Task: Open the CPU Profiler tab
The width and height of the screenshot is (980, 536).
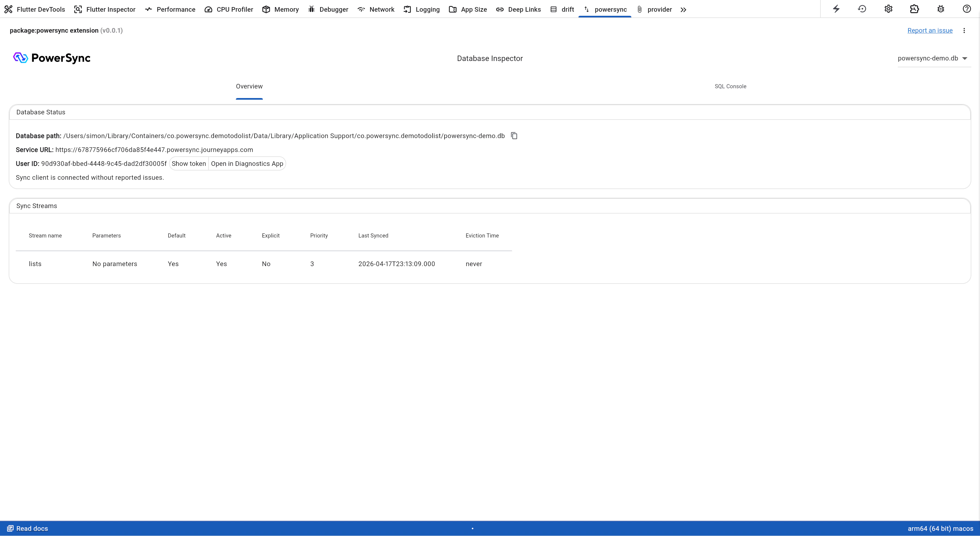Action: (x=229, y=9)
